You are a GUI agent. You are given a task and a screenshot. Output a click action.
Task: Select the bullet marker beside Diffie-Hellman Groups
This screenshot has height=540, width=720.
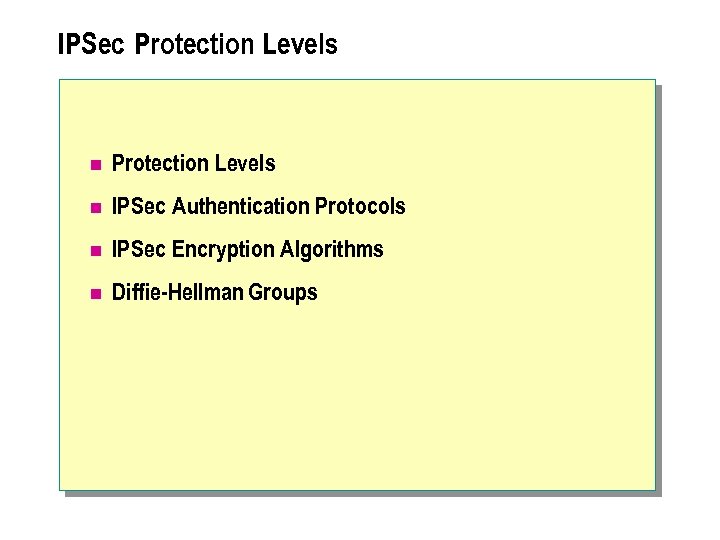click(x=95, y=294)
